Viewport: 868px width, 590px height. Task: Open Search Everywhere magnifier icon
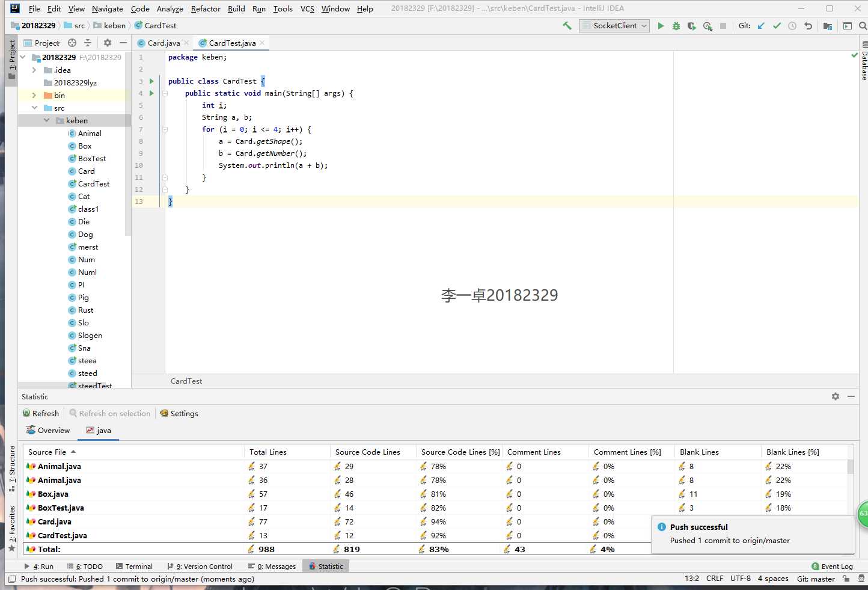[863, 26]
